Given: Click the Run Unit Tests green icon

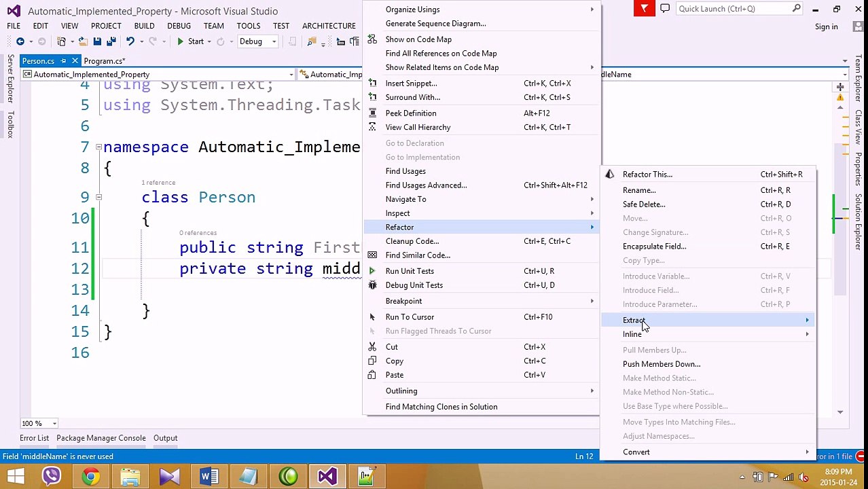Looking at the screenshot, I should click(x=372, y=271).
